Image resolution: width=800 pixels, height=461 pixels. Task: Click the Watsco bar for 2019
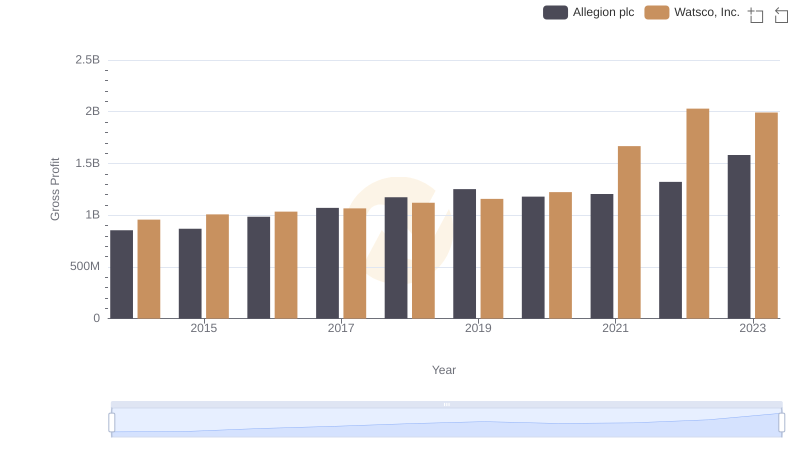coord(492,259)
